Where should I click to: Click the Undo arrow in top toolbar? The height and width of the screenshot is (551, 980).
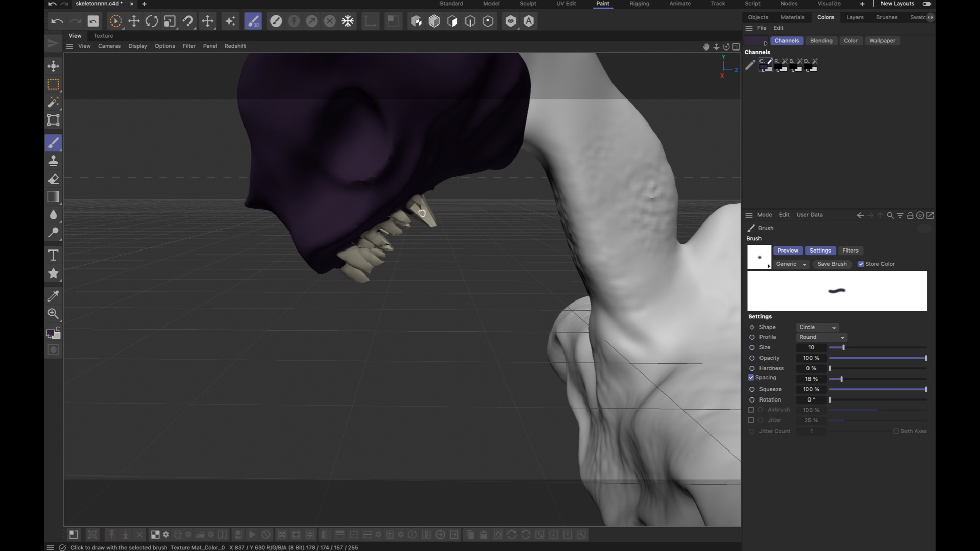pyautogui.click(x=57, y=21)
